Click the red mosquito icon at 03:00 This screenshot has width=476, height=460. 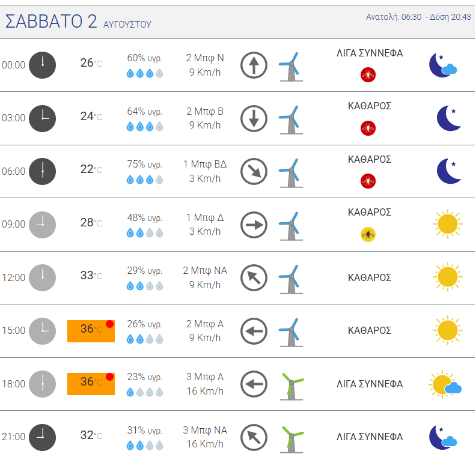pyautogui.click(x=368, y=128)
